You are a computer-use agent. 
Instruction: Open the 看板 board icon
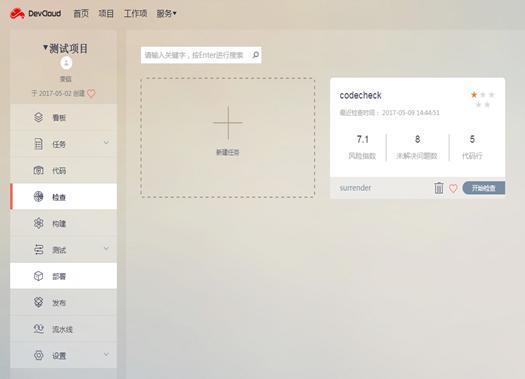[x=39, y=118]
